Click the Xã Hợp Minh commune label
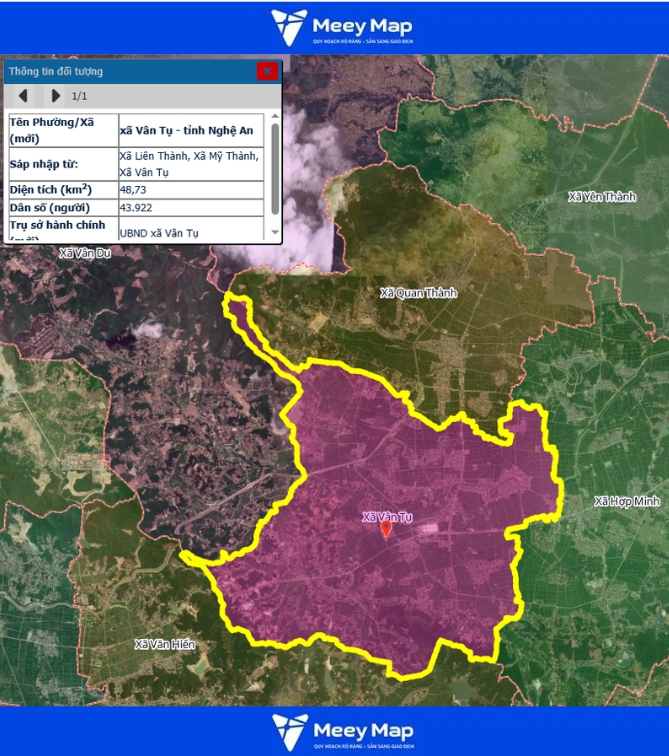Screen dimensions: 669x756 coord(626,501)
